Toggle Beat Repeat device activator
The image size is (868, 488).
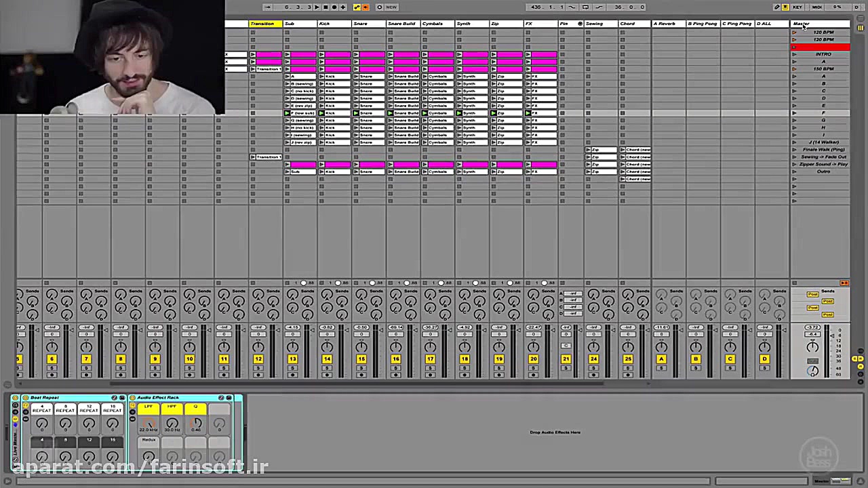(26, 398)
